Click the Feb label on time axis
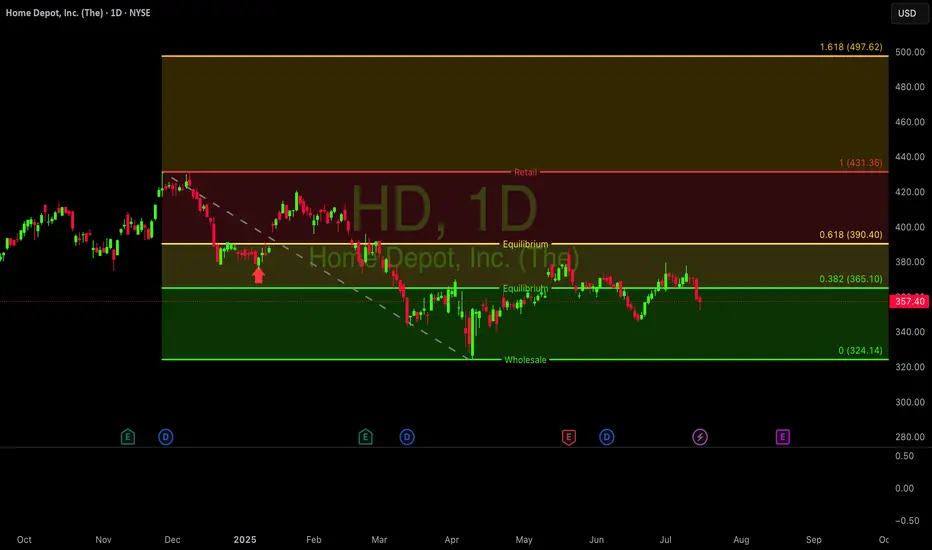 click(314, 540)
